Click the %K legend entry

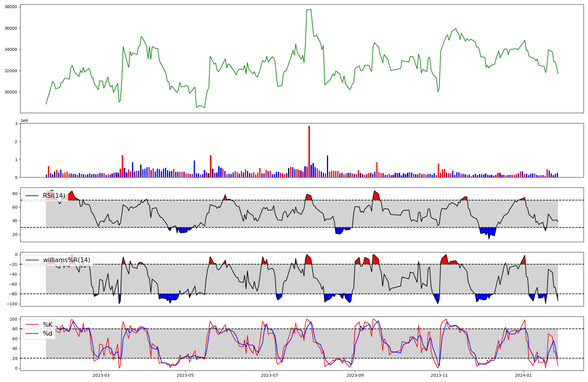pos(48,325)
